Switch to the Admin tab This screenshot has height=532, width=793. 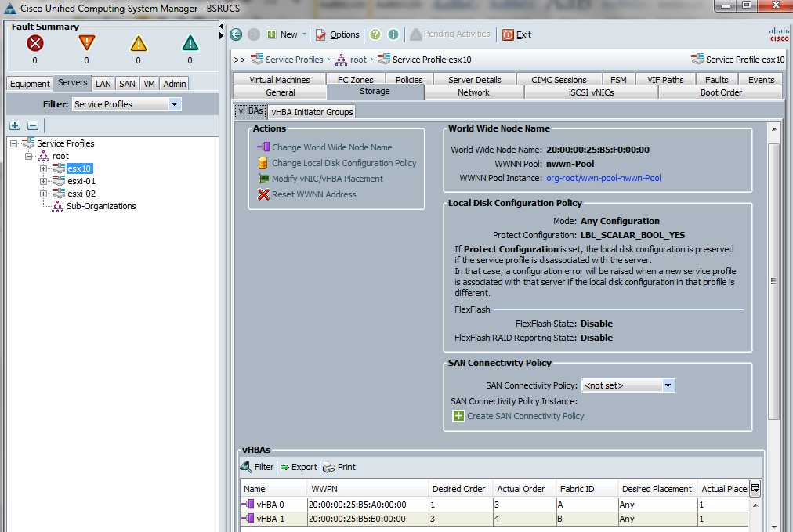pos(175,84)
